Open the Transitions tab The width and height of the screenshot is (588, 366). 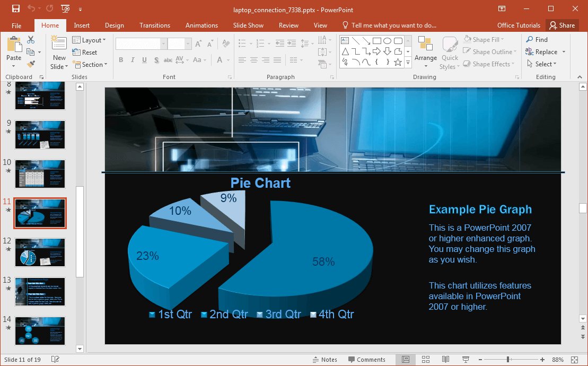tap(155, 25)
